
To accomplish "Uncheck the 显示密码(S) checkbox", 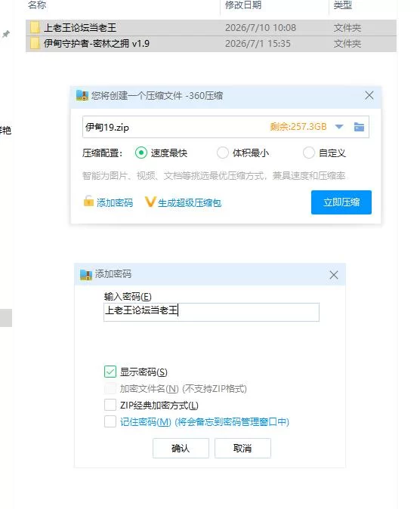I will [110, 372].
